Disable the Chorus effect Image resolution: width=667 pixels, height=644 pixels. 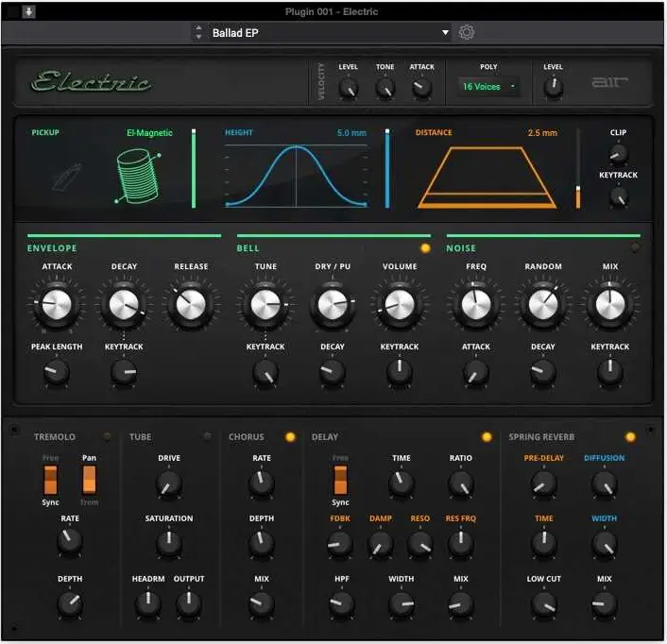click(x=290, y=437)
